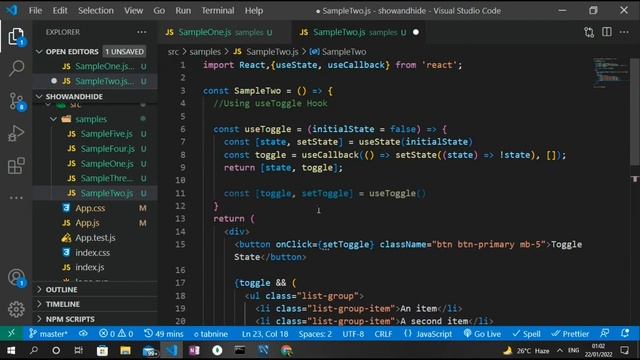Image resolution: width=640 pixels, height=360 pixels.
Task: Click samples breadcrumb in editor path
Action: (205, 52)
